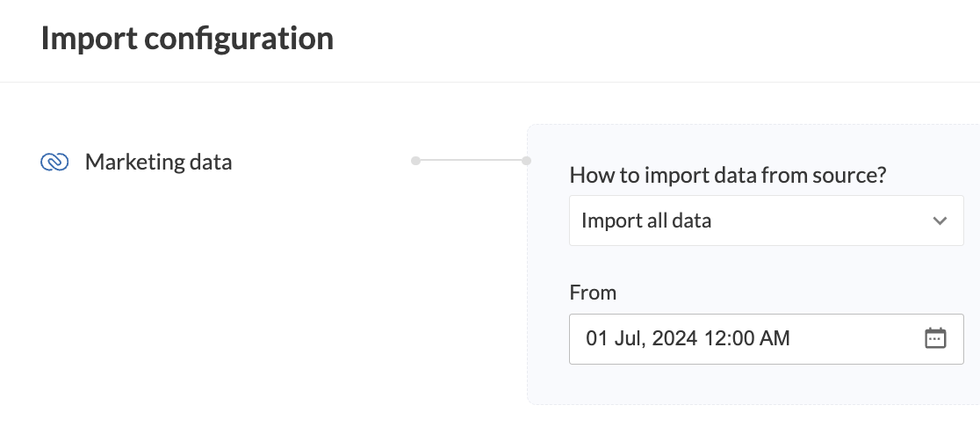
Task: Open the 'Import all data' dropdown
Action: point(766,221)
